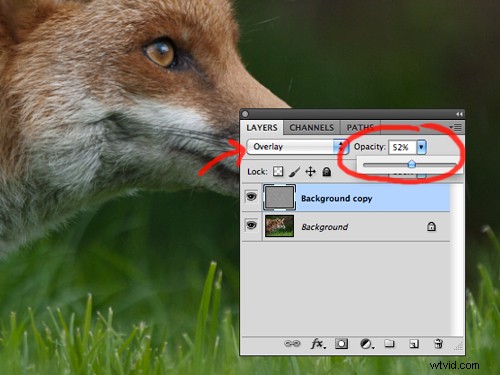This screenshot has height=375, width=500.
Task: Hide the Background copy layer
Action: (x=251, y=197)
